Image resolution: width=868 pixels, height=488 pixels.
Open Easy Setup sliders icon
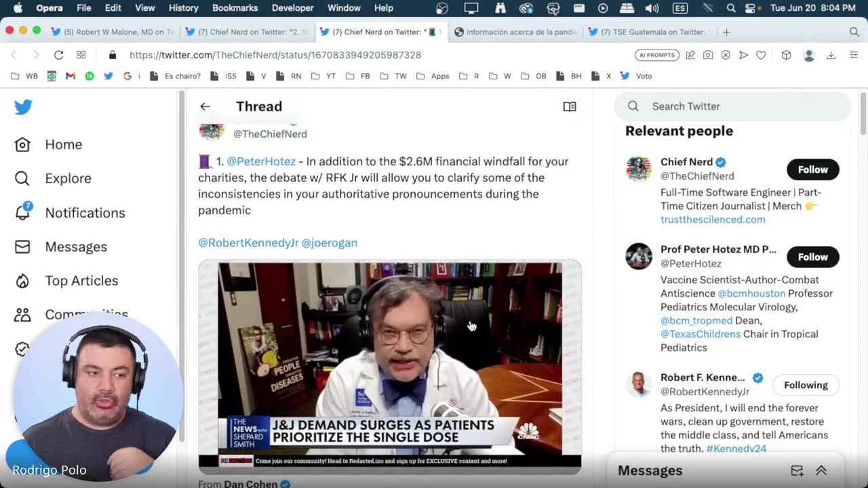(854, 55)
